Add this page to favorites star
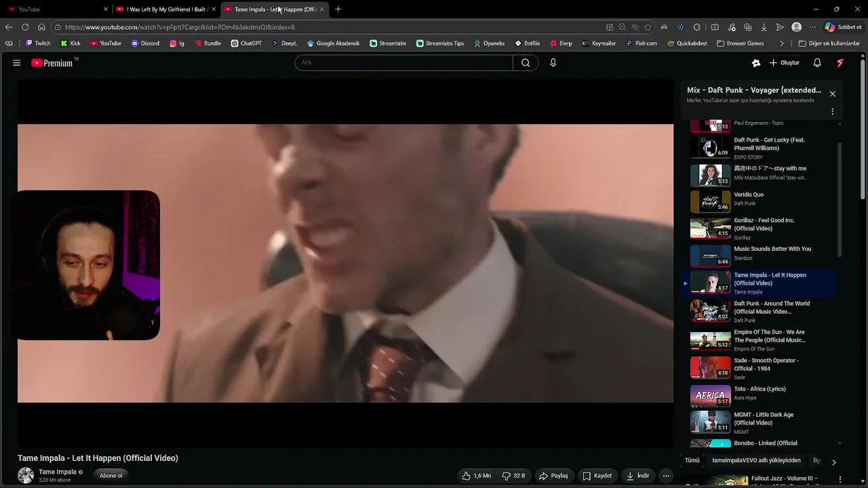 pos(648,27)
